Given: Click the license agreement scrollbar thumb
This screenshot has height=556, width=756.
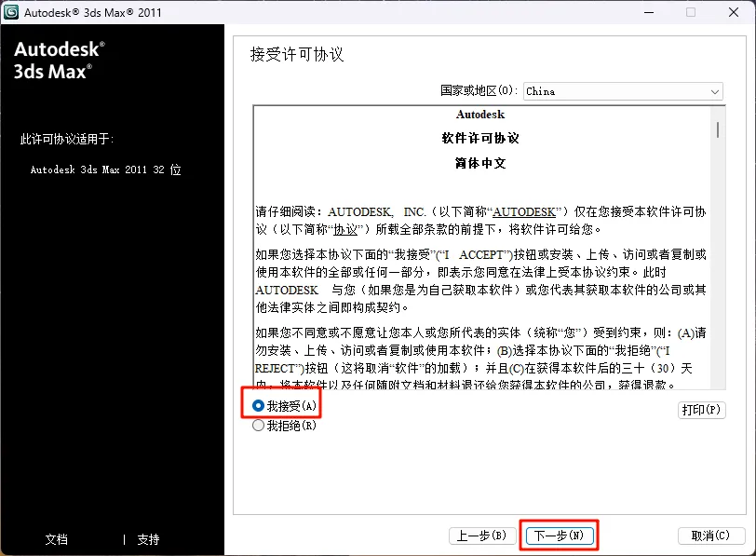Looking at the screenshot, I should pos(718,129).
